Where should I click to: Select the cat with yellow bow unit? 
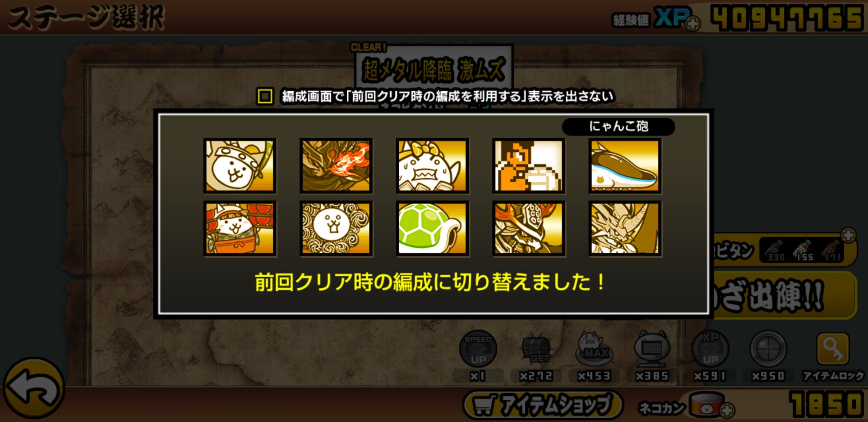click(432, 166)
